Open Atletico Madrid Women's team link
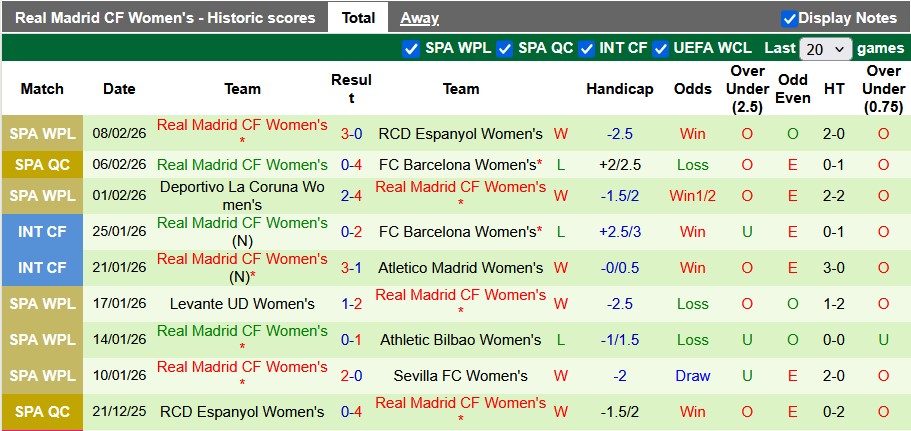The width and height of the screenshot is (911, 431). (x=460, y=268)
